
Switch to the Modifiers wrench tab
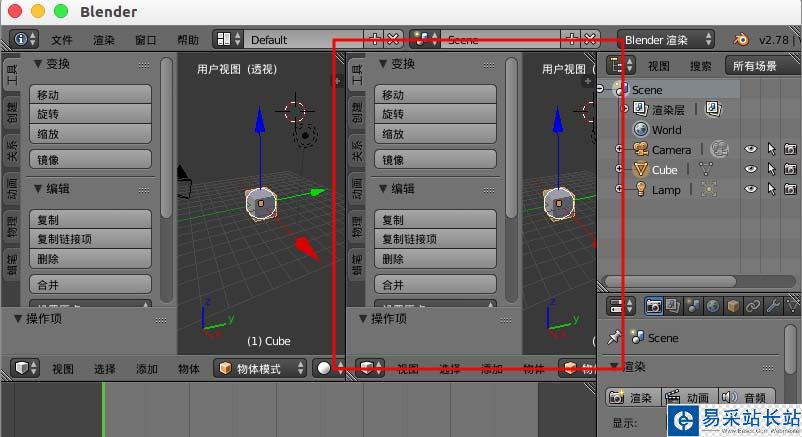pos(772,306)
